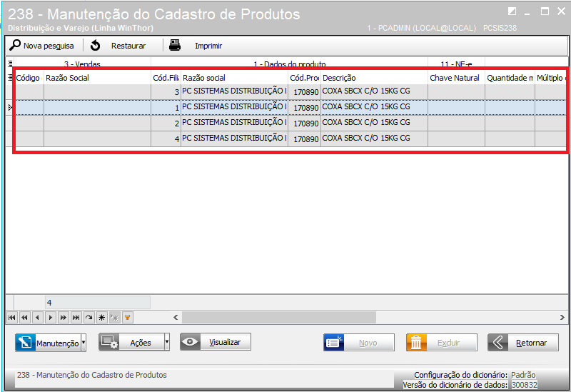Screen dimensions: 571x392
Task: Maximize the window
Action: tap(545, 11)
